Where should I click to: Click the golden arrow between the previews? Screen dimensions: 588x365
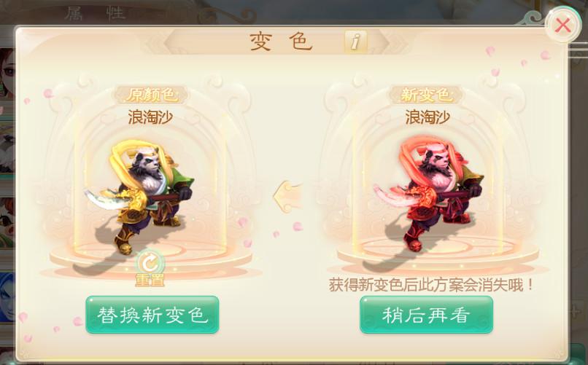point(287,196)
